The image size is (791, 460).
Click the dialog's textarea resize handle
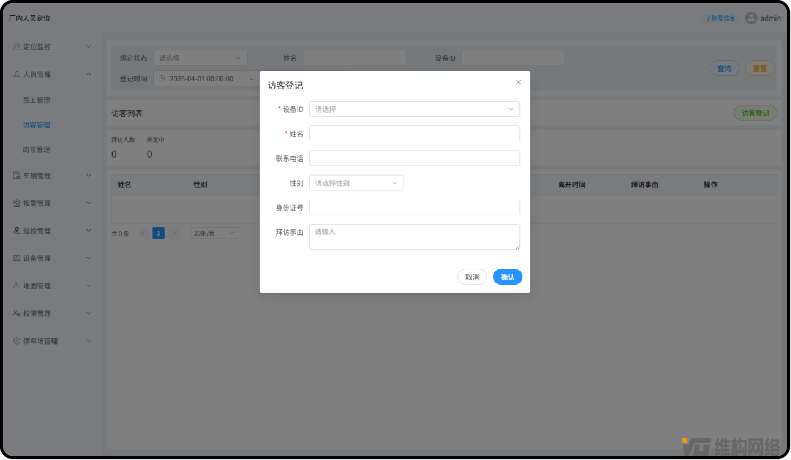517,247
